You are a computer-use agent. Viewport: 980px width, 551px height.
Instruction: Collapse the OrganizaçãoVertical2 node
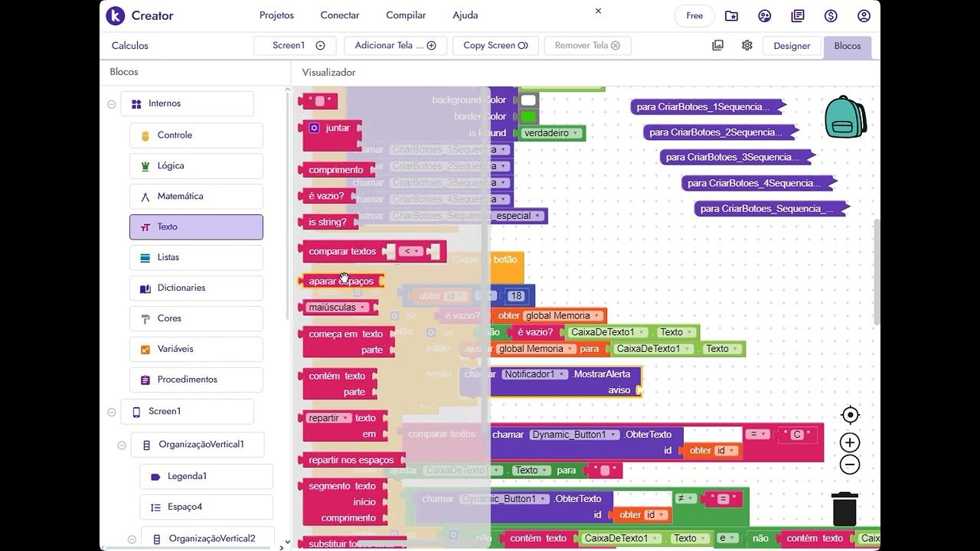pyautogui.click(x=132, y=539)
